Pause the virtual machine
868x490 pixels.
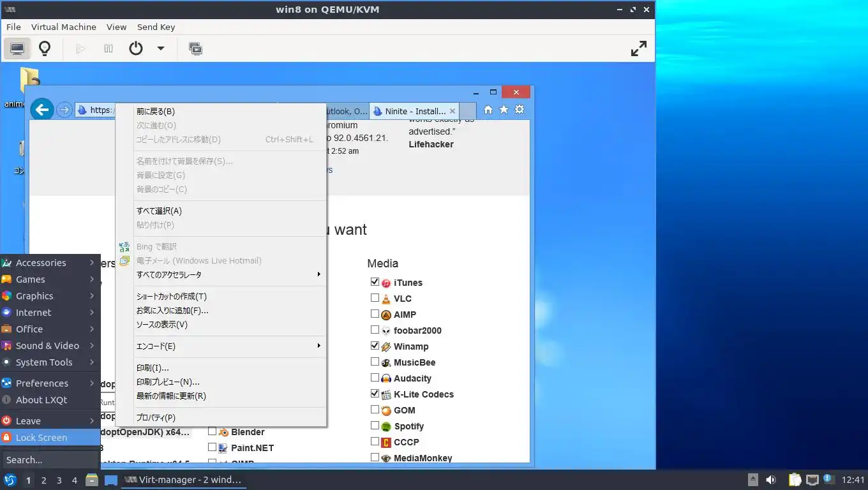[x=108, y=48]
